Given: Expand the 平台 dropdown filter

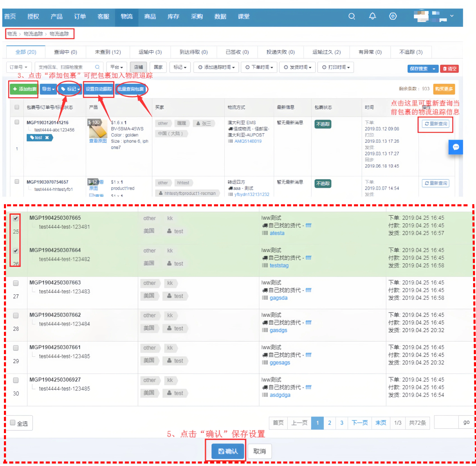Looking at the screenshot, I should (117, 67).
